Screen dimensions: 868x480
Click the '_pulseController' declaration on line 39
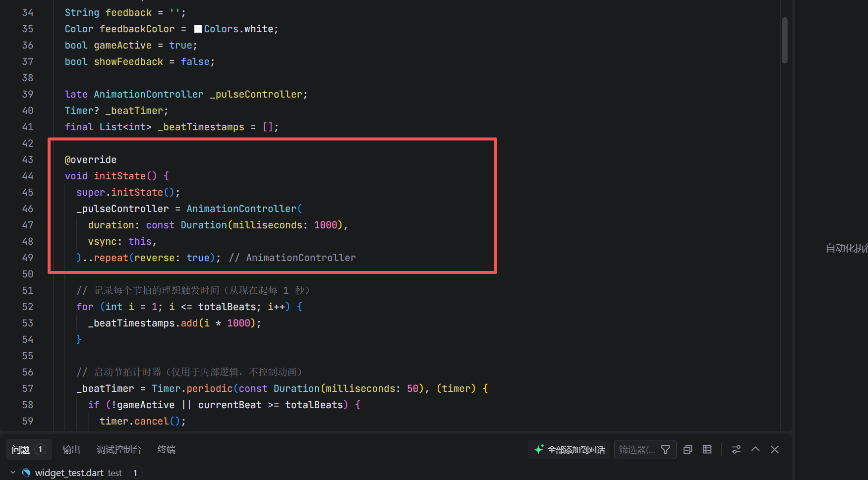point(256,94)
